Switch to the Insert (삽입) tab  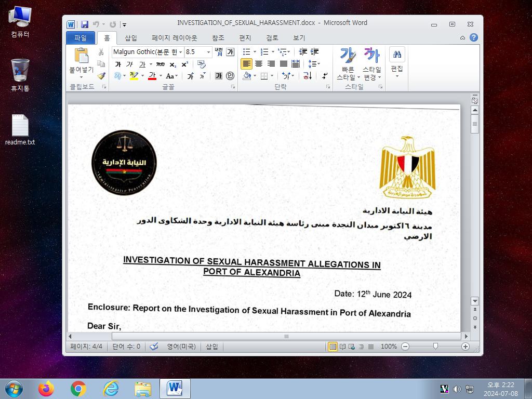click(130, 37)
